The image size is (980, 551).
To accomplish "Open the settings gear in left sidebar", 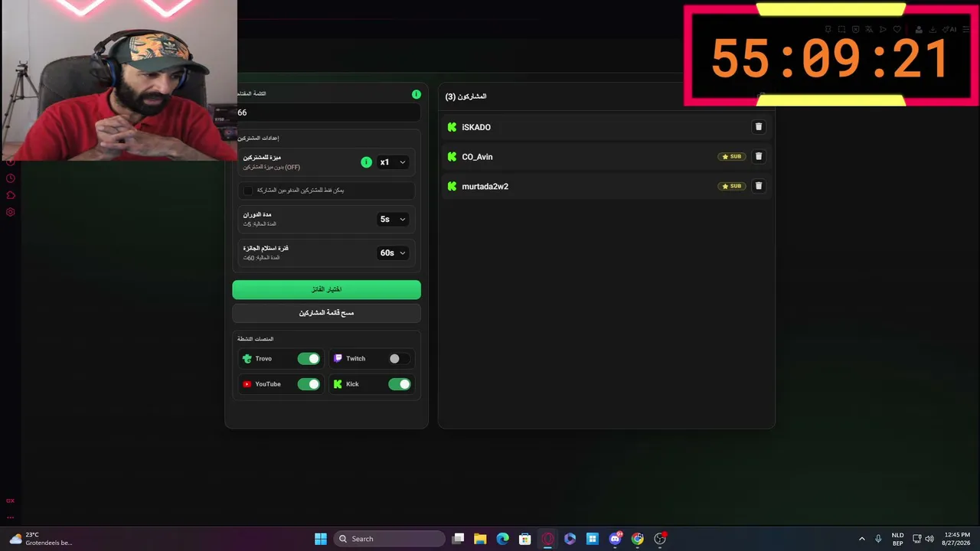I will click(11, 212).
